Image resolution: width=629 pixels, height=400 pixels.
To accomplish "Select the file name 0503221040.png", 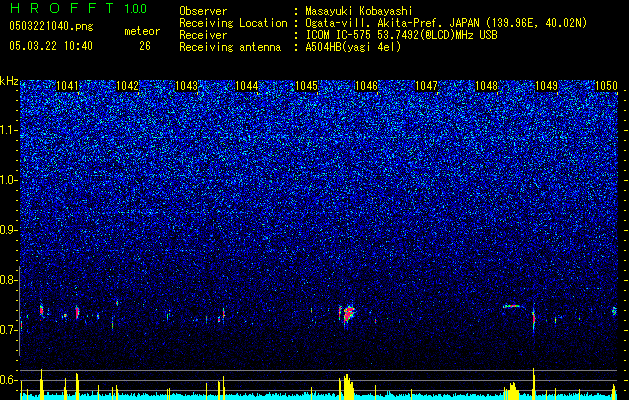I will pos(51,27).
